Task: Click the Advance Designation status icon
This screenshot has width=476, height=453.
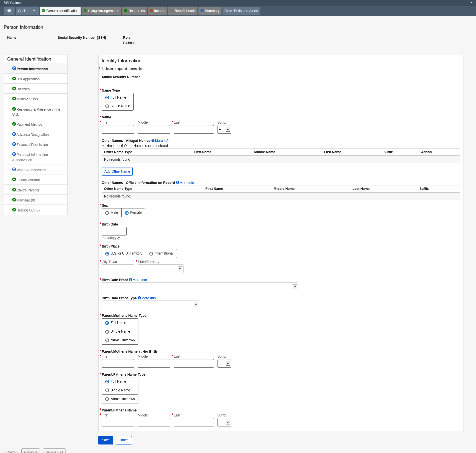Action: click(x=14, y=134)
